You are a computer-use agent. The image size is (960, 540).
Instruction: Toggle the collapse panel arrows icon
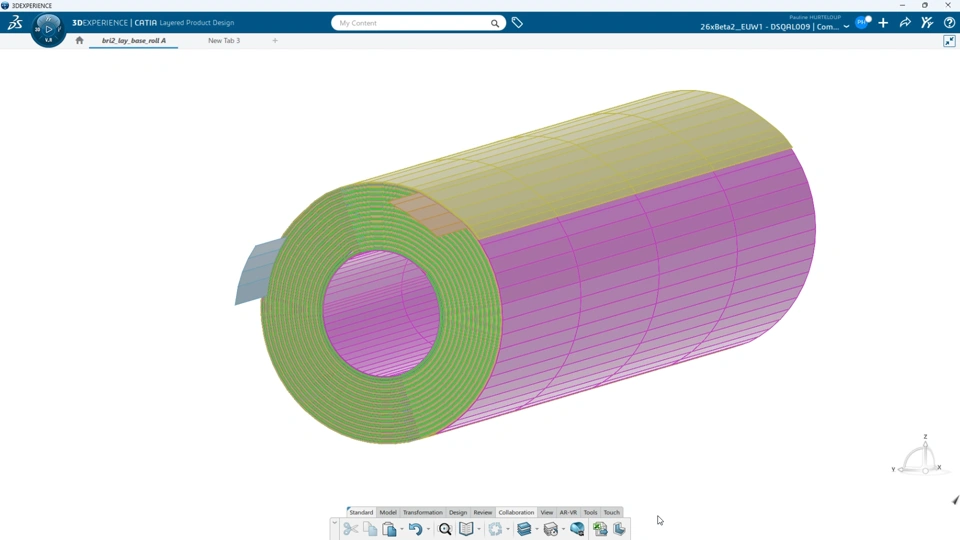[x=949, y=41]
